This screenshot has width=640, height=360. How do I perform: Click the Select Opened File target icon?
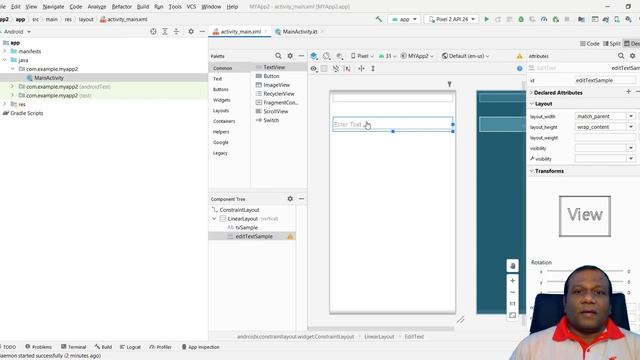click(153, 31)
